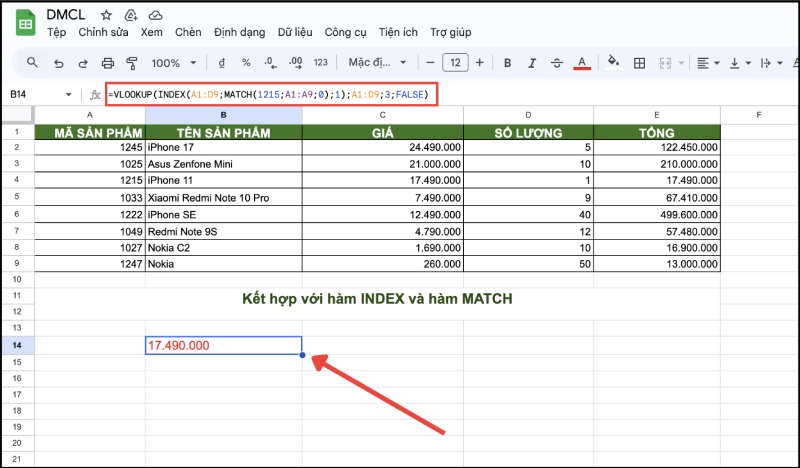Open the borders tool

639,63
